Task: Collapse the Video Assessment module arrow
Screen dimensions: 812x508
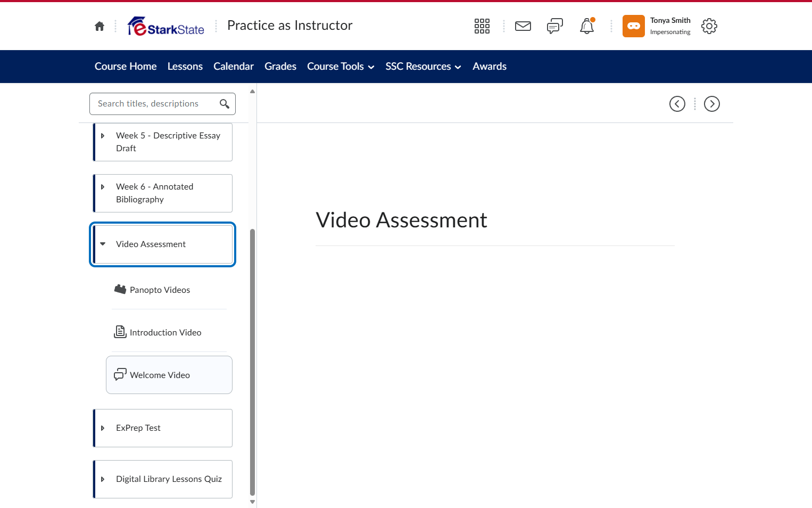Action: 103,244
